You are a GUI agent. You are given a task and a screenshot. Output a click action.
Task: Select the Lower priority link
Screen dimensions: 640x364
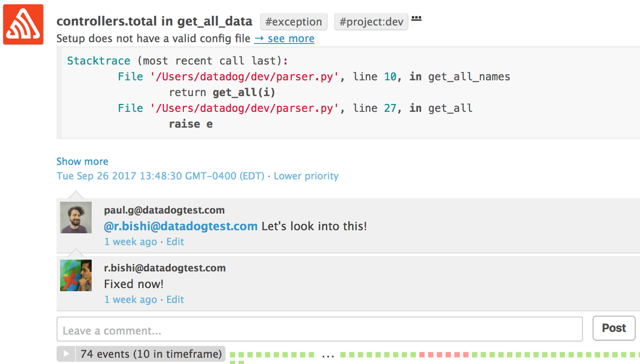pos(306,176)
